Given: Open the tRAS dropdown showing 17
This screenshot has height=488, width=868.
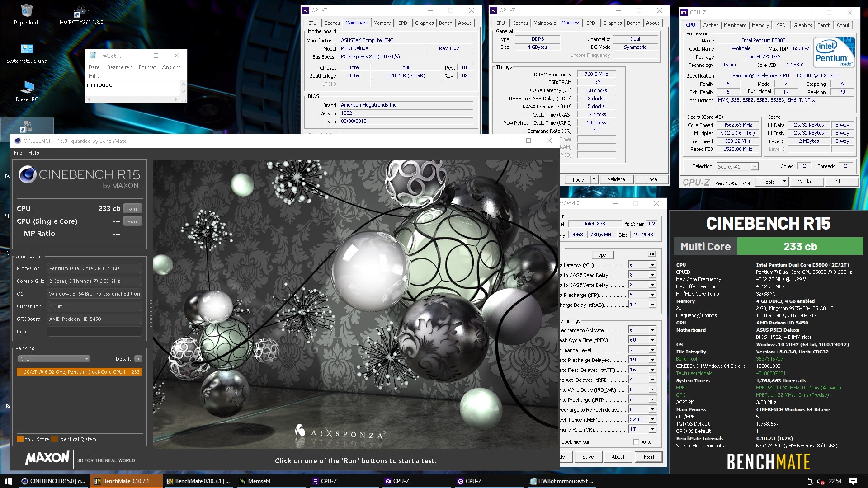Looking at the screenshot, I should [652, 305].
